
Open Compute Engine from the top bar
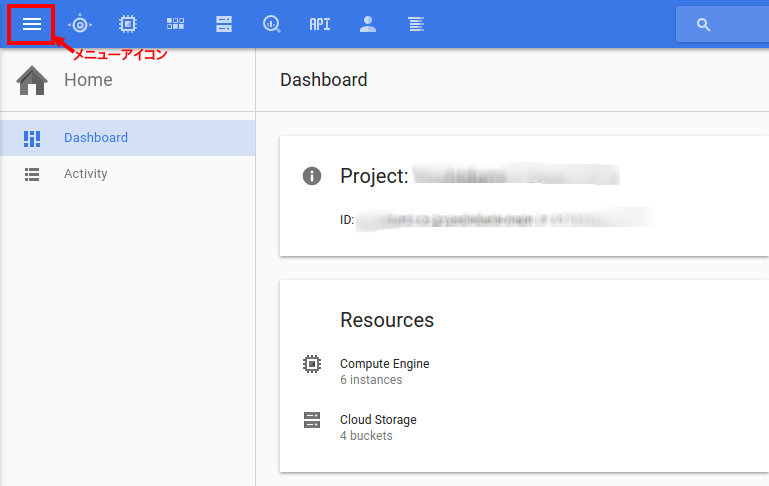[128, 24]
